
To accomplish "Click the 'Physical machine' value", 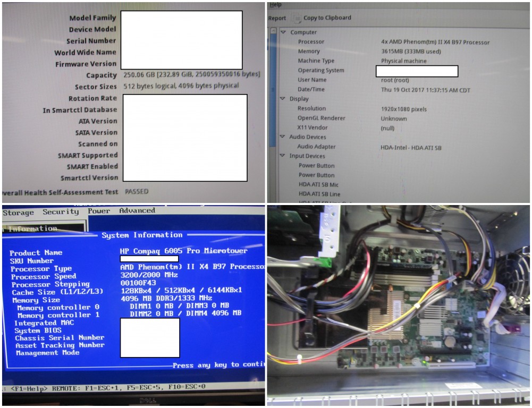I will [x=404, y=61].
